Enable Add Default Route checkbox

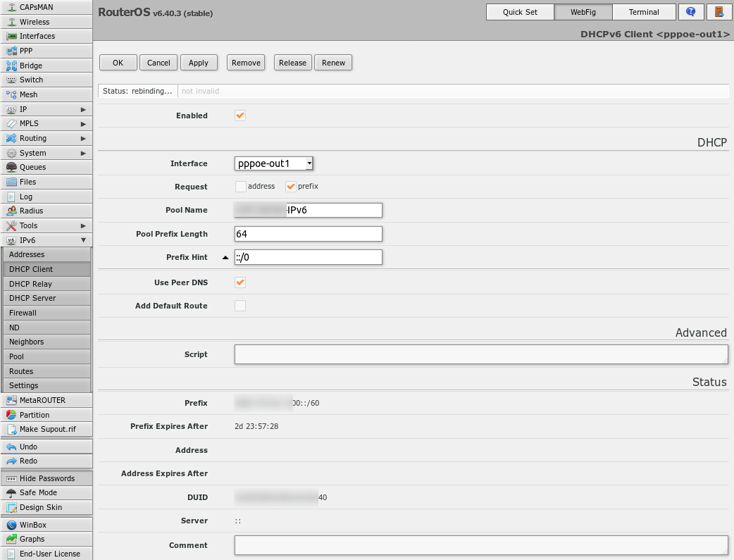[240, 306]
